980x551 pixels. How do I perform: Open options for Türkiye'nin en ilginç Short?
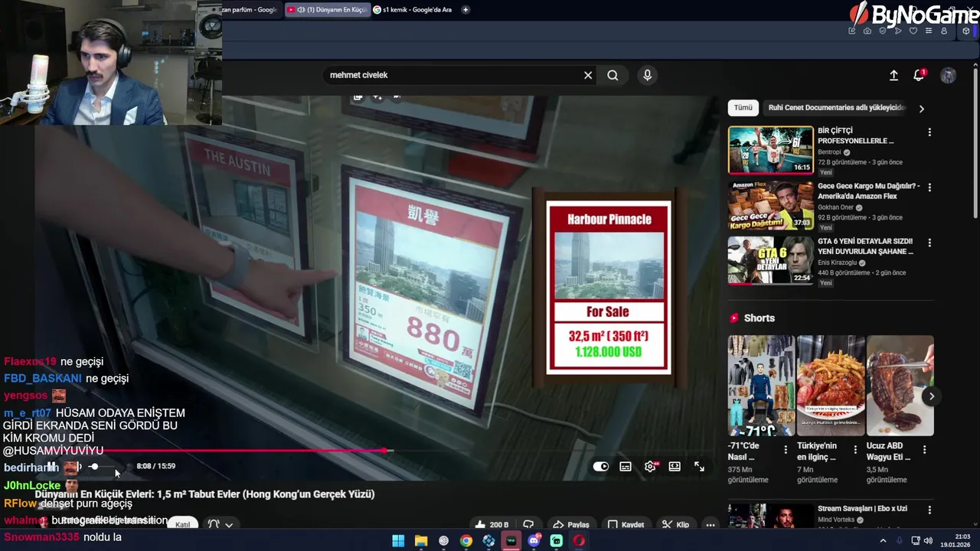tap(854, 450)
